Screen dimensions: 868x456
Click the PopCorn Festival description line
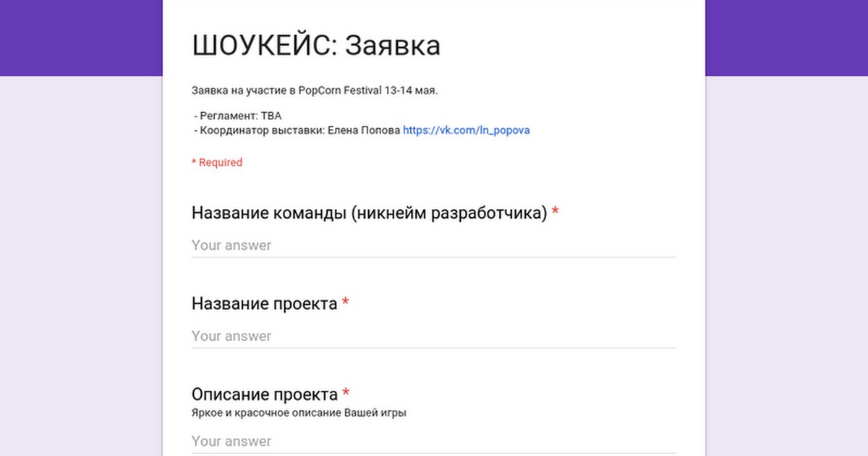point(315,91)
